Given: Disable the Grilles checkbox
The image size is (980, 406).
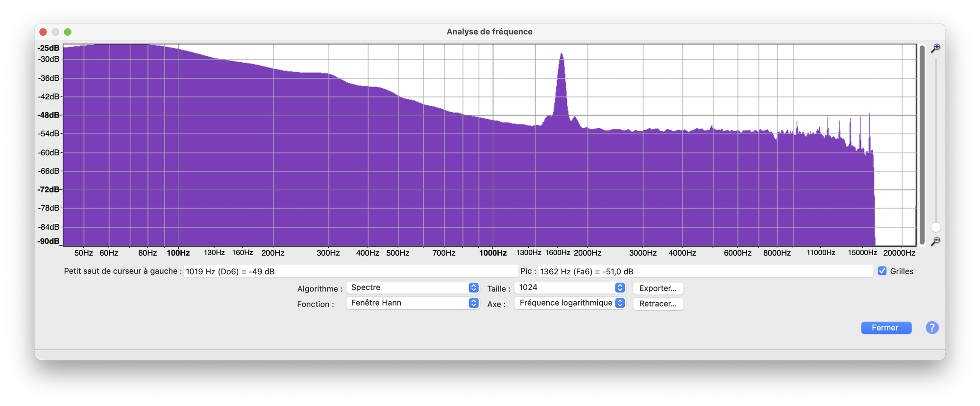Looking at the screenshot, I should coord(882,271).
